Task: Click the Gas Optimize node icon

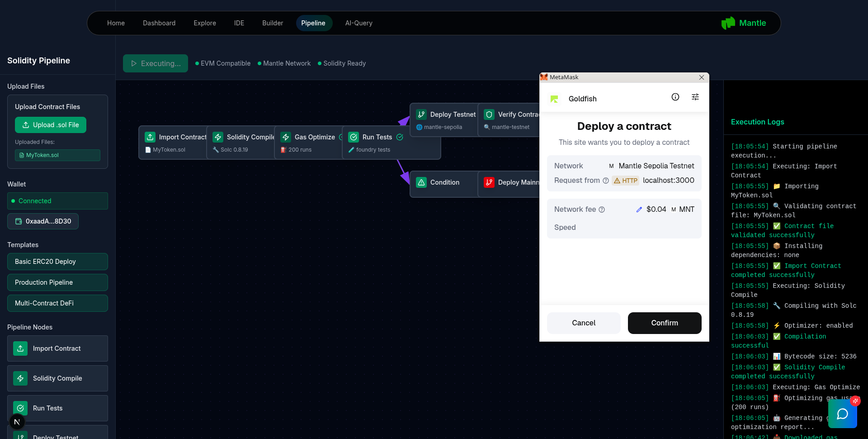Action: [x=286, y=137]
